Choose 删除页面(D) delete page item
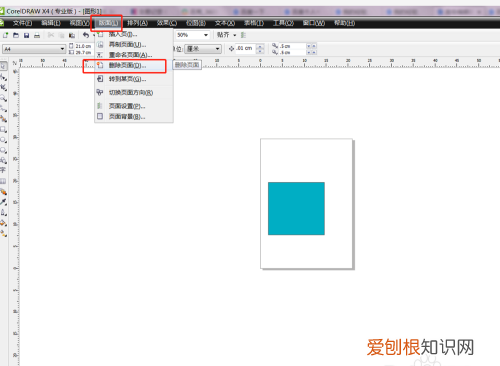Viewport: 500px width, 366px height. (x=134, y=65)
